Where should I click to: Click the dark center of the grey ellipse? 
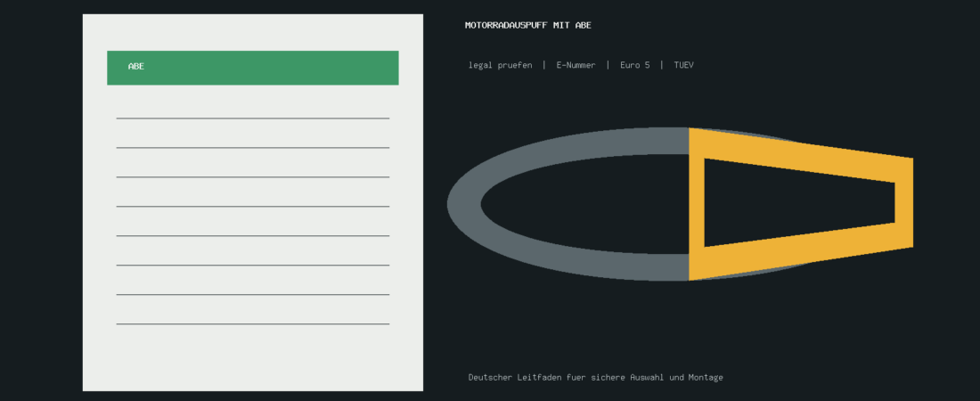584,204
